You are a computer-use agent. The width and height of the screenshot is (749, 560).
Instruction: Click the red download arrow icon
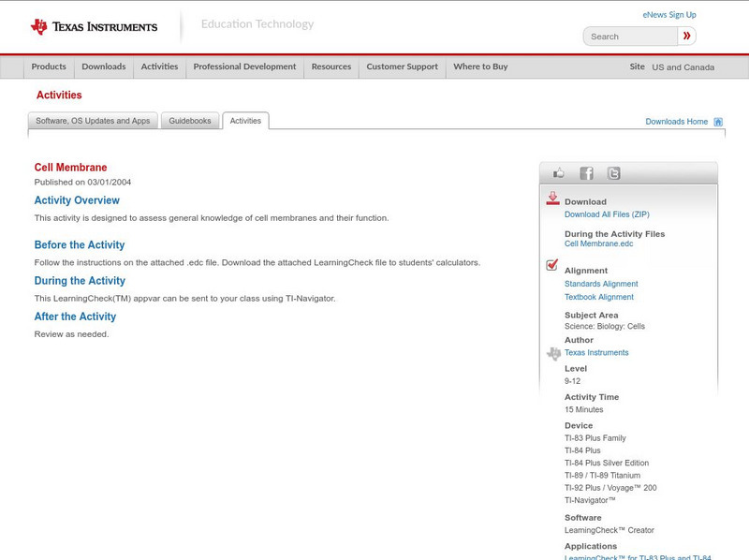(x=552, y=199)
